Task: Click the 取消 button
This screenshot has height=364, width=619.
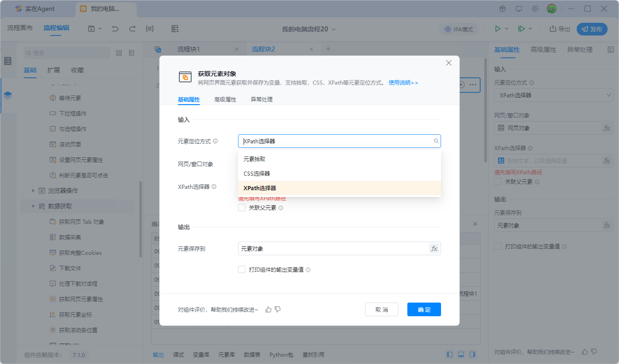Action: point(381,309)
